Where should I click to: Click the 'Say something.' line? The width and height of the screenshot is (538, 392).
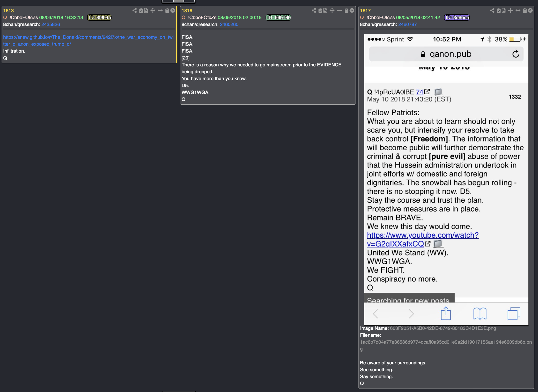pyautogui.click(x=376, y=377)
